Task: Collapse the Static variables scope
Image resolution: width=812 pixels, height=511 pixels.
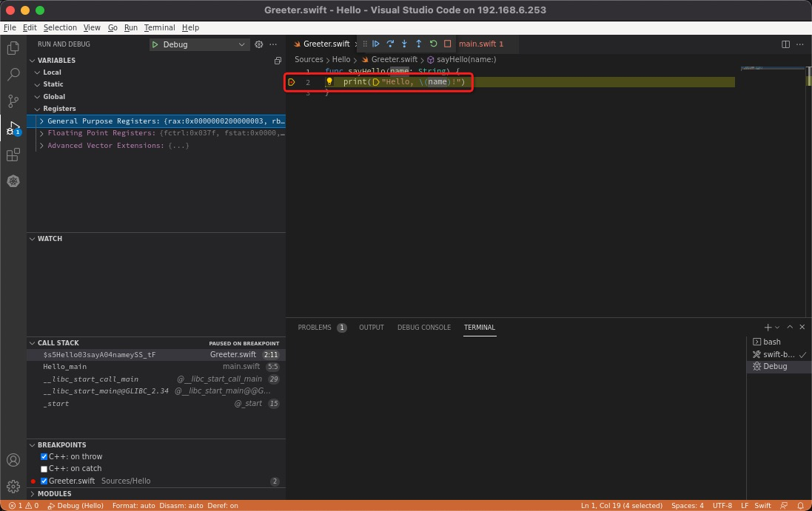Action: pyautogui.click(x=37, y=84)
